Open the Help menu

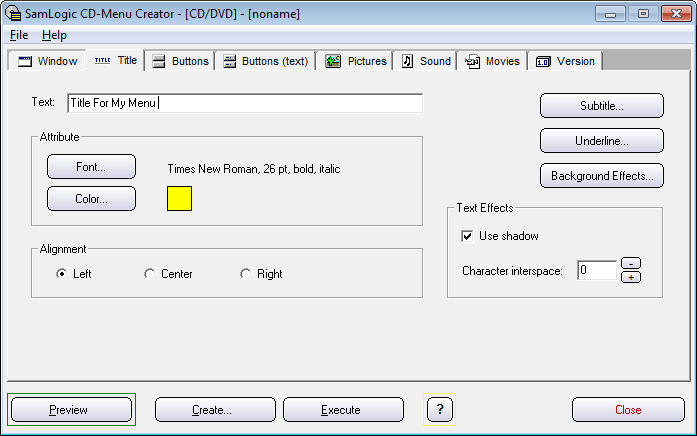click(54, 35)
